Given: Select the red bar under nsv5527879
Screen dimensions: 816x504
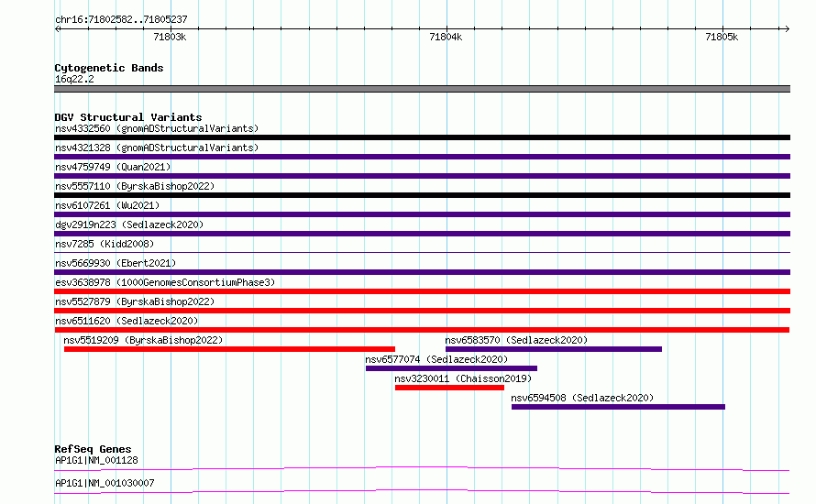Looking at the screenshot, I should [422, 311].
